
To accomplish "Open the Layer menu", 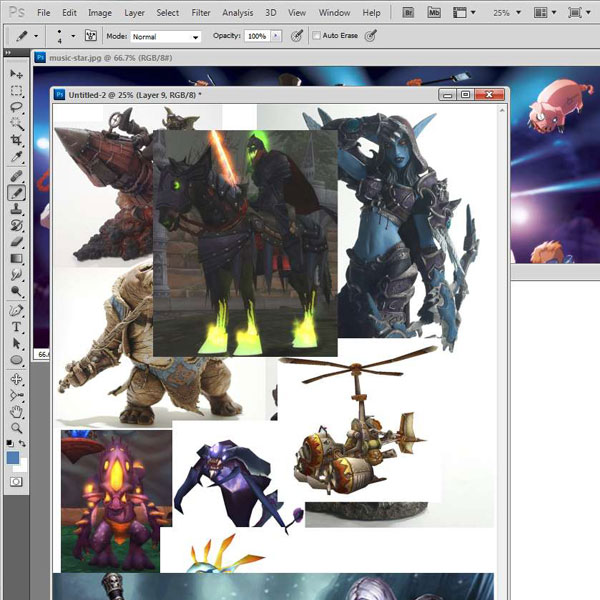I will (x=134, y=13).
